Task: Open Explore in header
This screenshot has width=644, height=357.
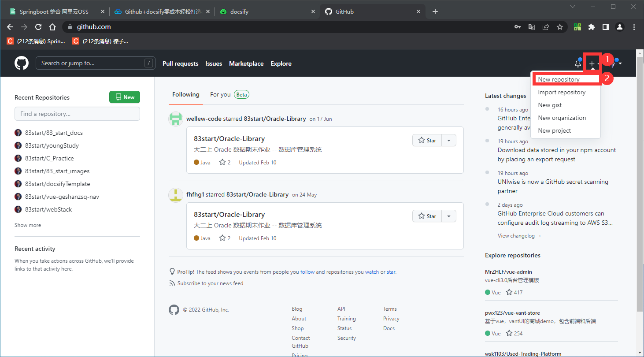Action: [281, 63]
